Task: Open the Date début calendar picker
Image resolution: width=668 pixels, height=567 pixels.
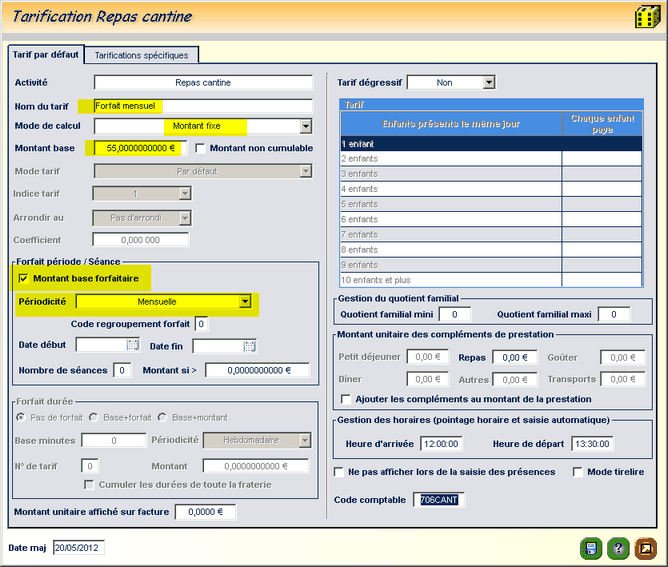Action: click(132, 346)
